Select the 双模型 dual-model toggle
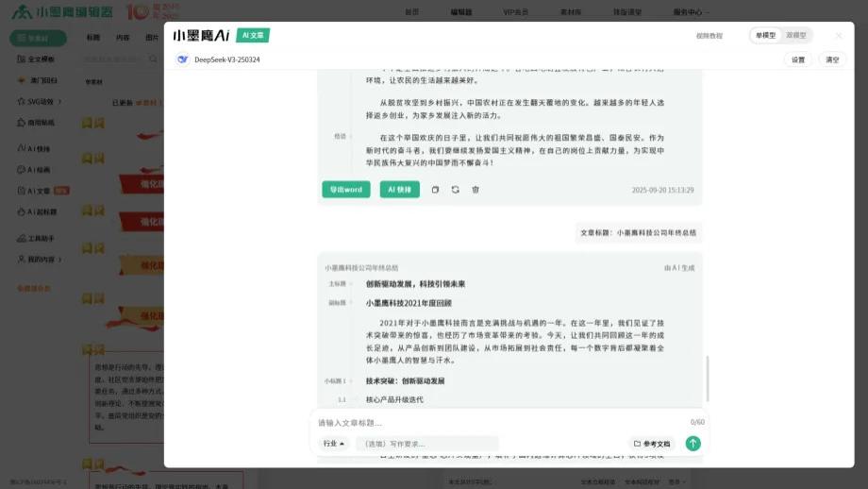868x489 pixels. (x=796, y=36)
